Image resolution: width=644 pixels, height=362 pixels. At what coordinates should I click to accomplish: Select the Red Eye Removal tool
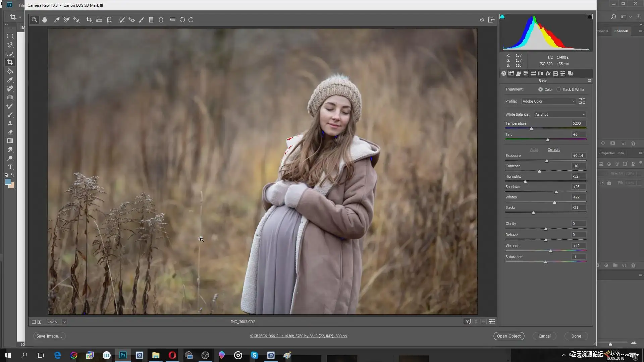[x=131, y=20]
